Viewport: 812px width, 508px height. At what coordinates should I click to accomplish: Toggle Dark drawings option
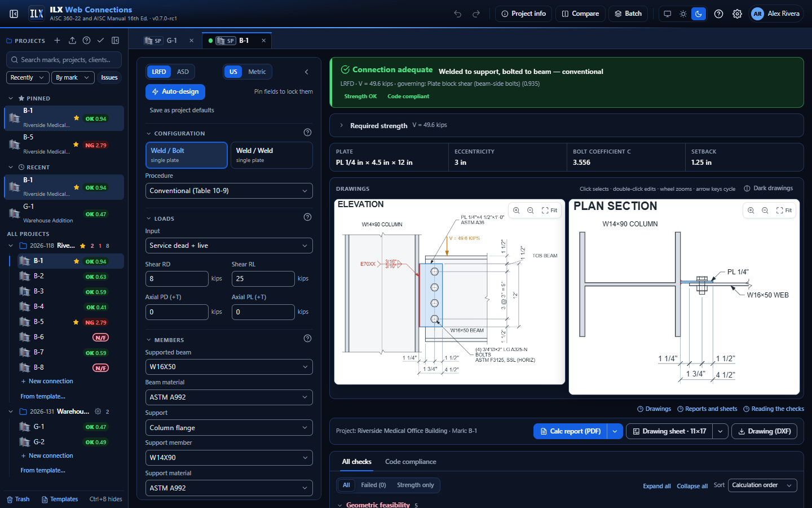tap(768, 189)
